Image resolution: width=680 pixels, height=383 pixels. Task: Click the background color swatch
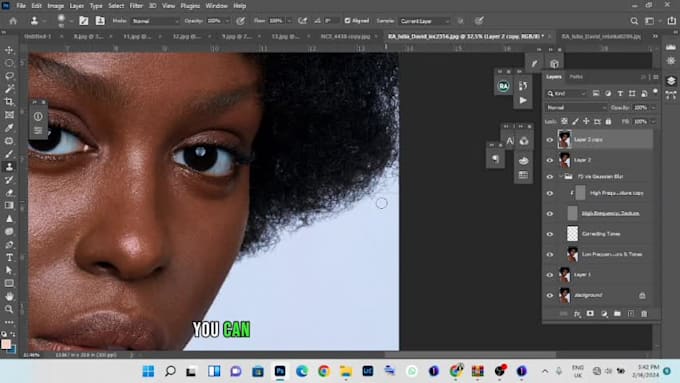(x=12, y=349)
